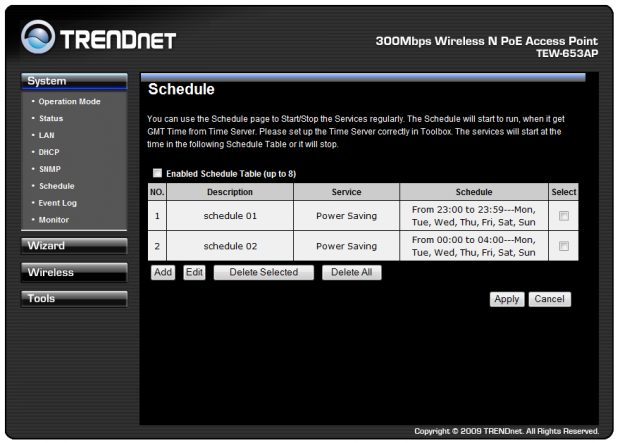Click Power Saving in row 2
This screenshot has height=443, width=620.
[x=346, y=246]
